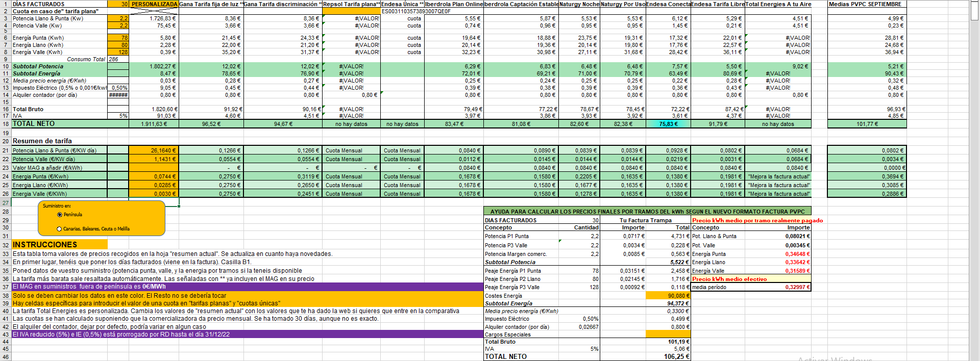Image resolution: width=980 pixels, height=361 pixels.
Task: Select the orange Energía Llano (Kwh) input 80
Action: [x=118, y=45]
